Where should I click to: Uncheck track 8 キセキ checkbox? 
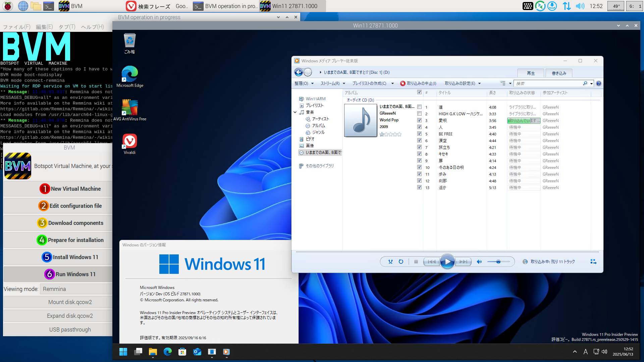click(x=419, y=154)
